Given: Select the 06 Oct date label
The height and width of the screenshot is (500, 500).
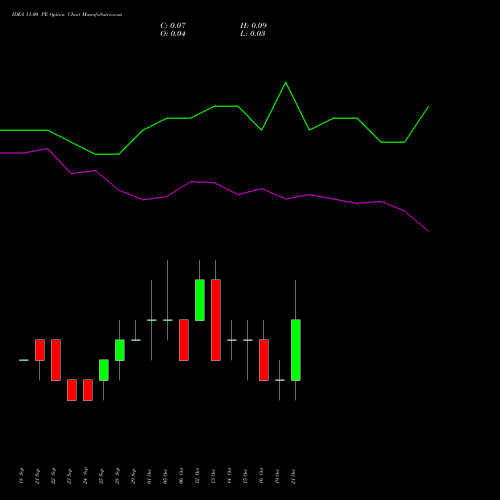Looking at the screenshot, I should (x=182, y=476).
